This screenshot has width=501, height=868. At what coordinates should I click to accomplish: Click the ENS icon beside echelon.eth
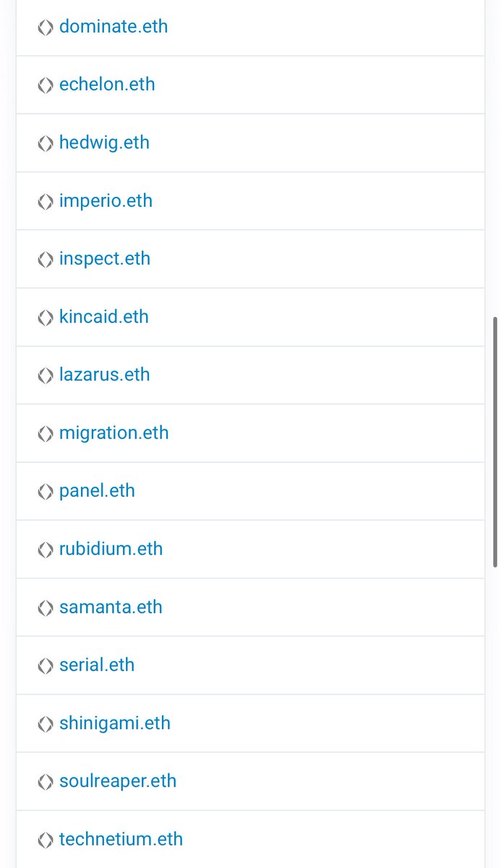[x=46, y=85]
